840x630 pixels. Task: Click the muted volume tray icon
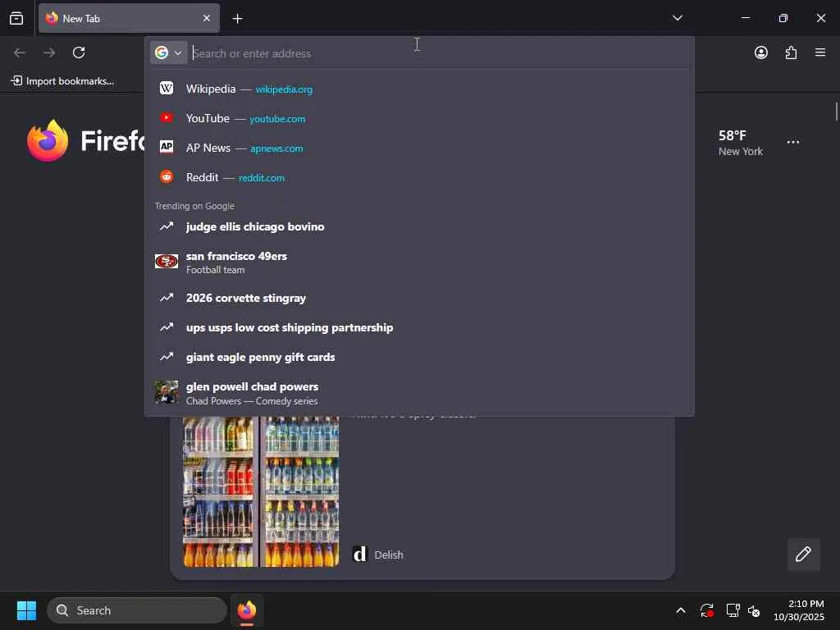pos(754,610)
